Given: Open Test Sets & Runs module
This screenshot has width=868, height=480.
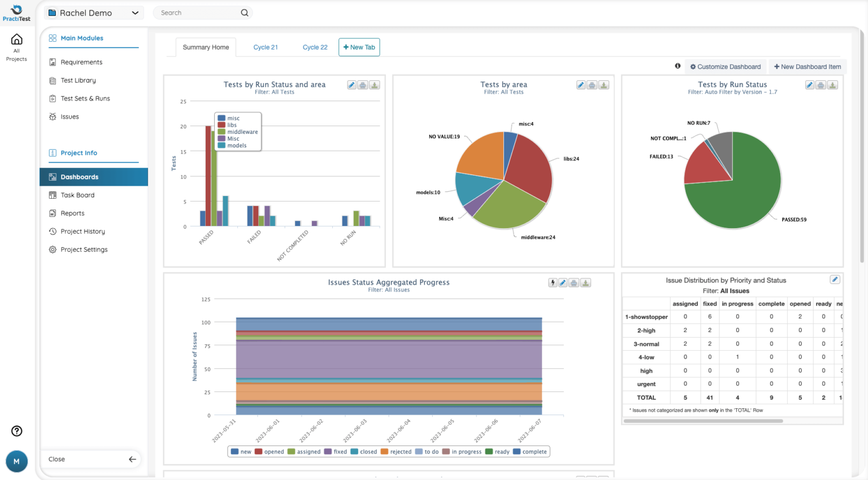Looking at the screenshot, I should coord(85,98).
